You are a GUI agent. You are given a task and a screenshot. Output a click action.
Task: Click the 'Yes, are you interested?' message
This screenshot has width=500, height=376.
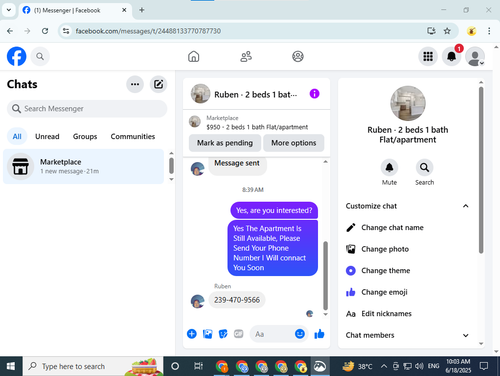click(x=274, y=210)
